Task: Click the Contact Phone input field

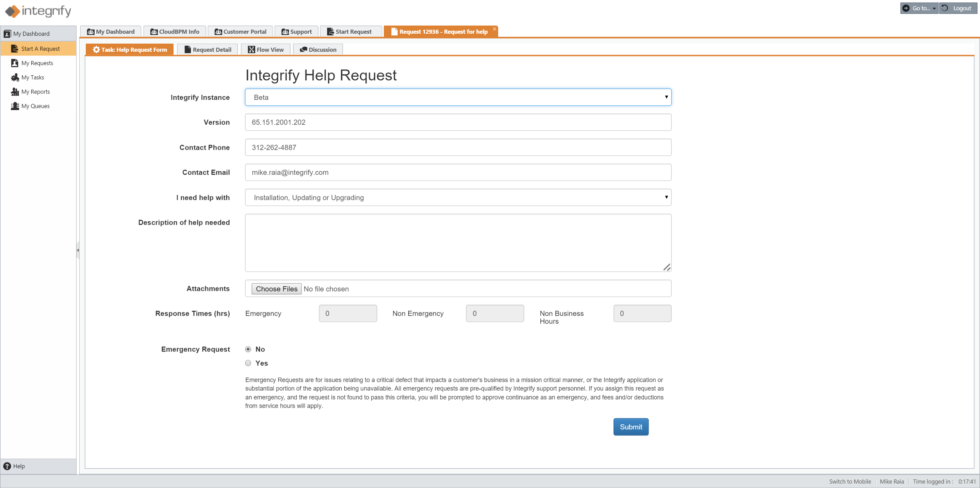Action: pyautogui.click(x=458, y=147)
